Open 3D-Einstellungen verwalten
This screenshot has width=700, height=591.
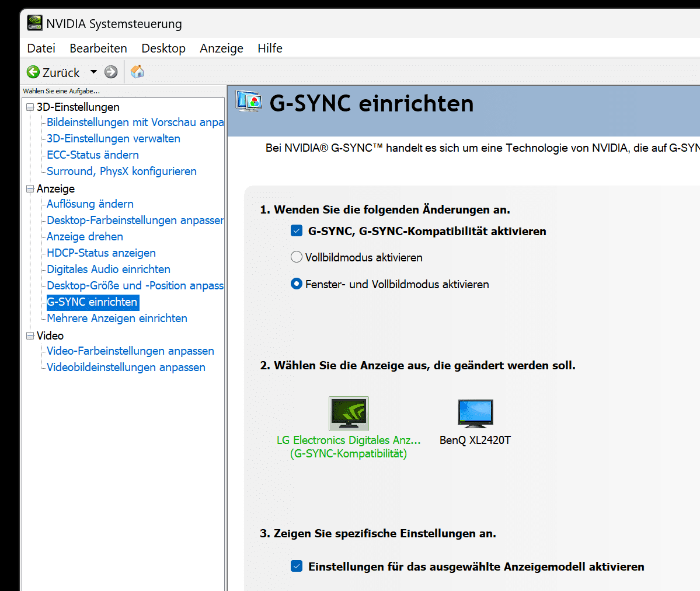[113, 139]
